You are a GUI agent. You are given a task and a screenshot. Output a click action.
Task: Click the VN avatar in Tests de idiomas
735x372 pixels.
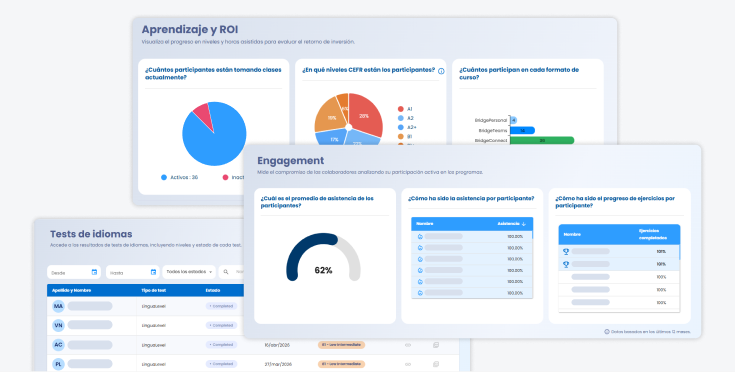(x=58, y=325)
